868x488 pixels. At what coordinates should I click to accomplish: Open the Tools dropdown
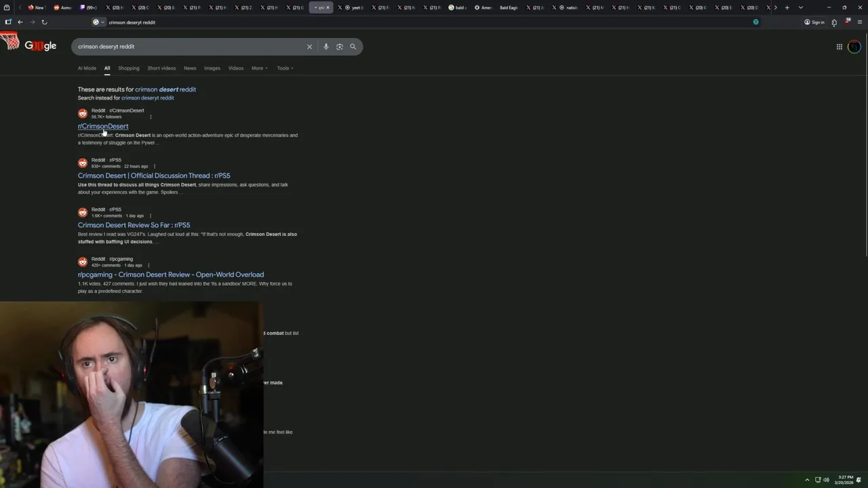[285, 68]
